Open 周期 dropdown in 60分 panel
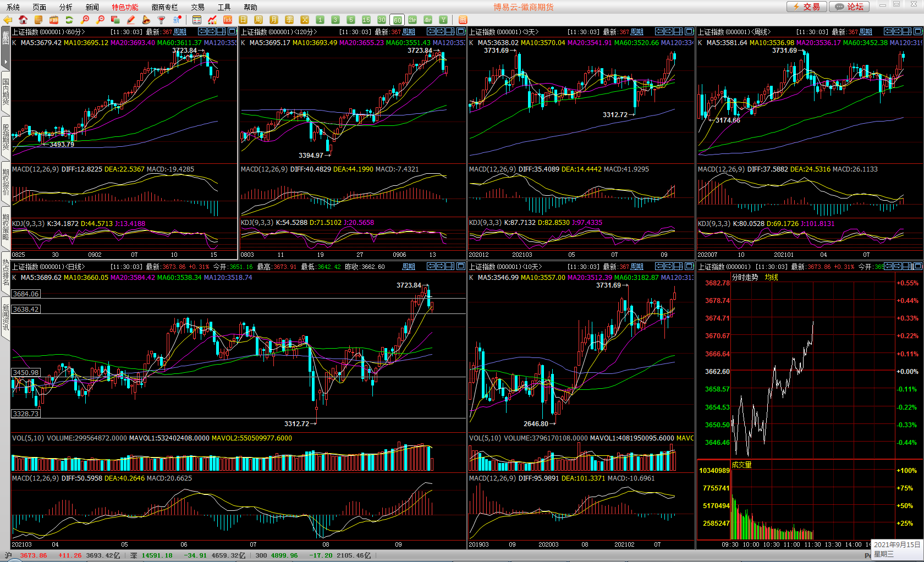Screen dimensions: 924x562 180,32
